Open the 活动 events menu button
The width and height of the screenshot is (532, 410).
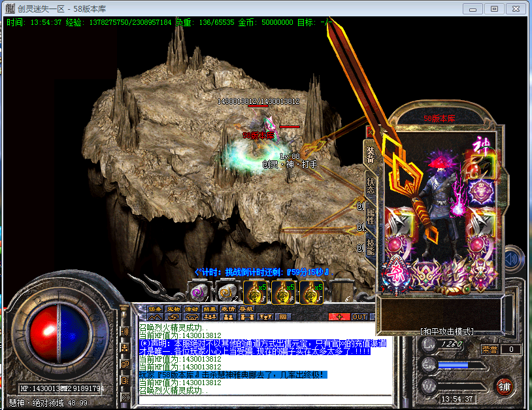click(x=191, y=309)
